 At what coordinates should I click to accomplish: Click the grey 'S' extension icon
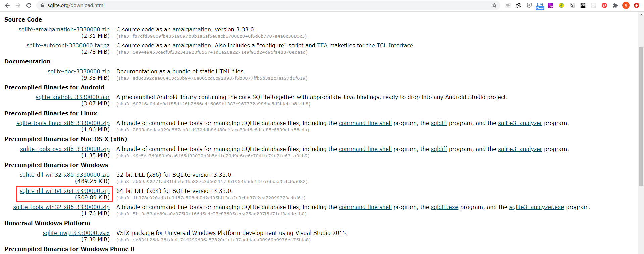pos(572,5)
